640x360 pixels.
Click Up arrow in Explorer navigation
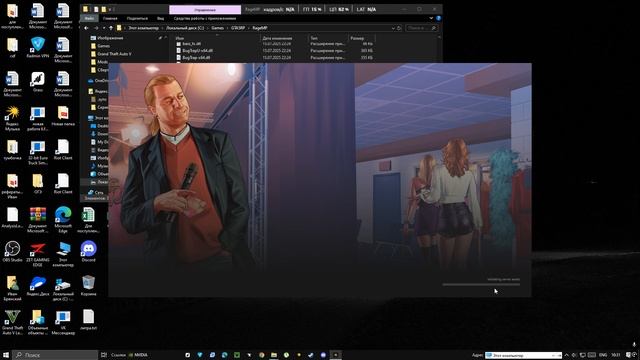111,28
